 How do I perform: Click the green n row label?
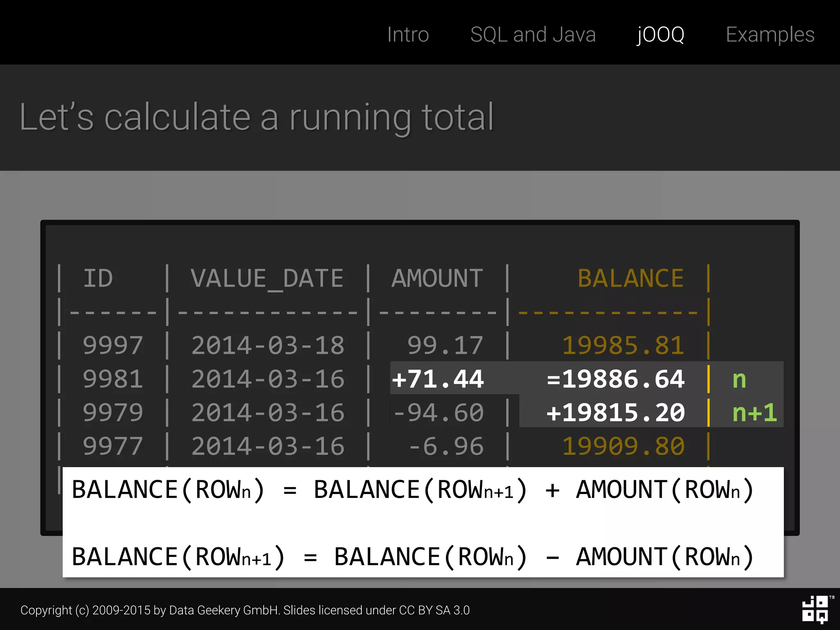click(739, 379)
